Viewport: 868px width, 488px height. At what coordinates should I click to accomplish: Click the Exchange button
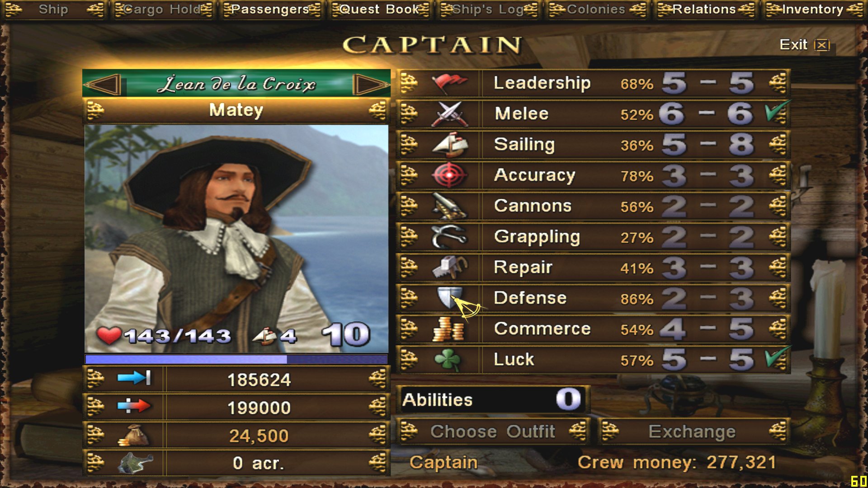[693, 432]
